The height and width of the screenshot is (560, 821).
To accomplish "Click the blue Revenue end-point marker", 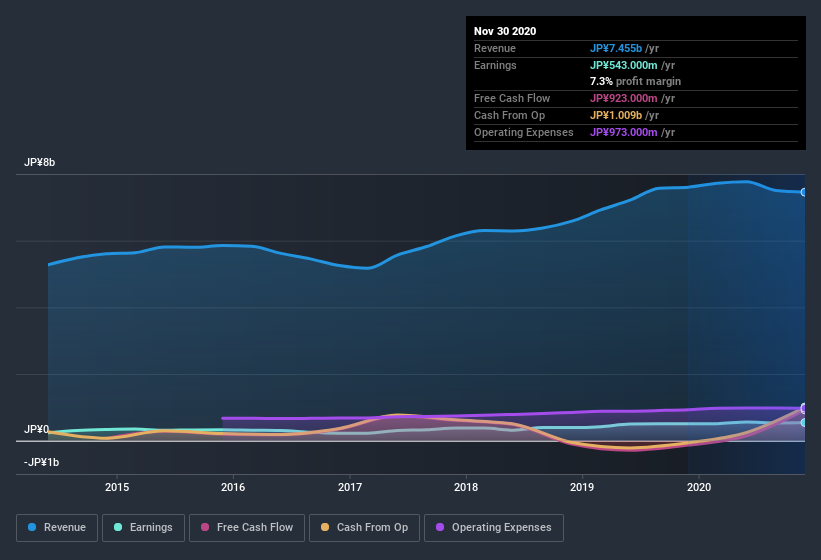I will point(804,192).
